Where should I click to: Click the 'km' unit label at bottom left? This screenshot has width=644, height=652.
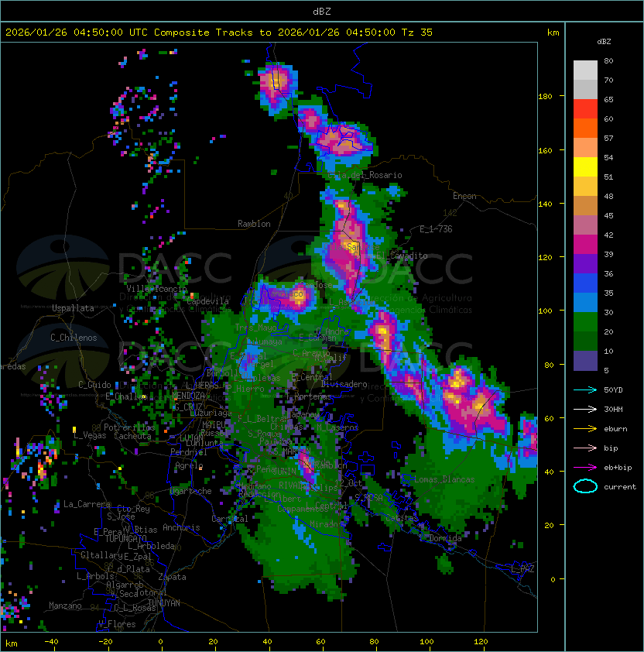(12, 643)
